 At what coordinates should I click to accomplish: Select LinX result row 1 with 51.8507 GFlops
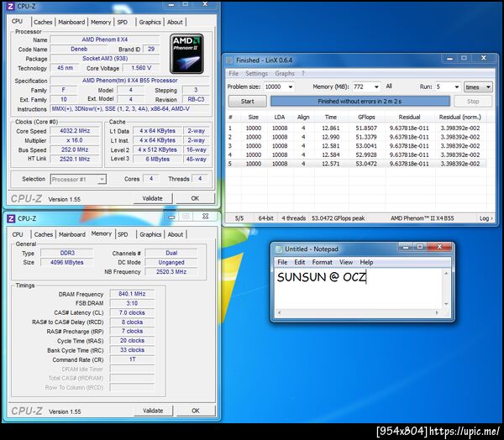click(356, 128)
